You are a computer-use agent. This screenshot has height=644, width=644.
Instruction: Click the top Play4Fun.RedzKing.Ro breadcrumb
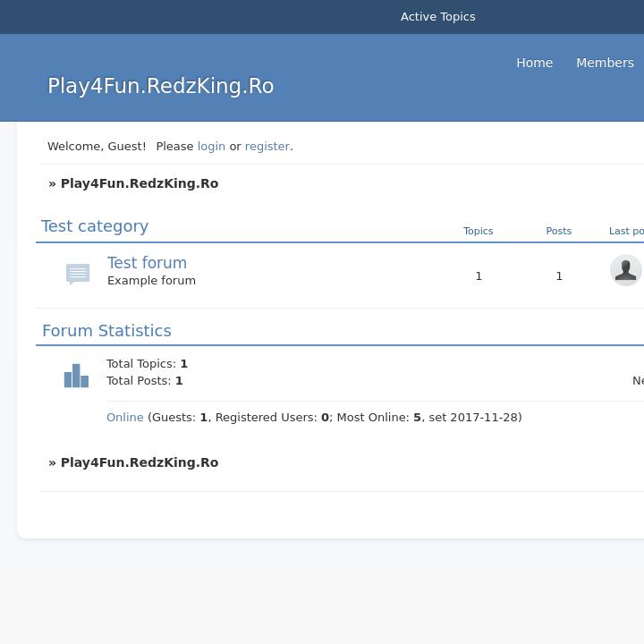coord(139,183)
